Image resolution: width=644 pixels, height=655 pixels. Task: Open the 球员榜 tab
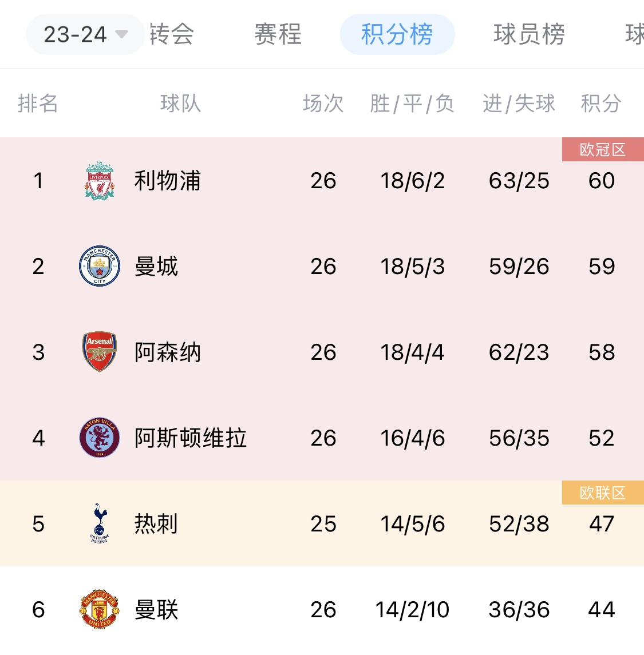click(529, 34)
